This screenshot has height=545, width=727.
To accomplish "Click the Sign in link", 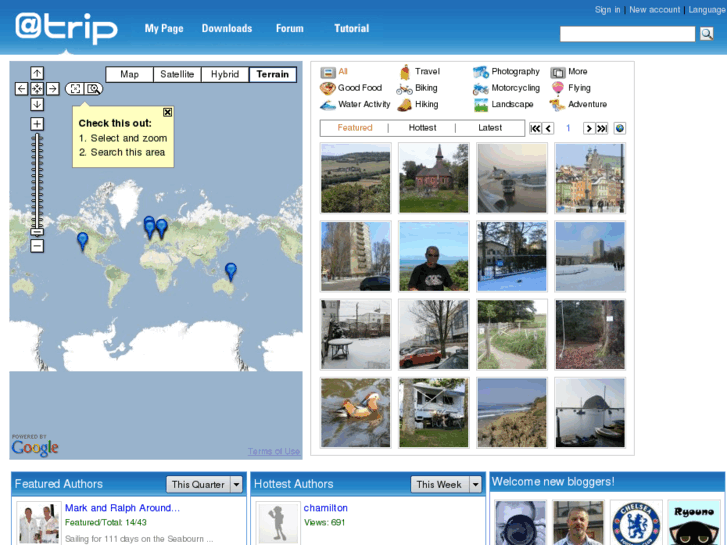I will (x=607, y=10).
